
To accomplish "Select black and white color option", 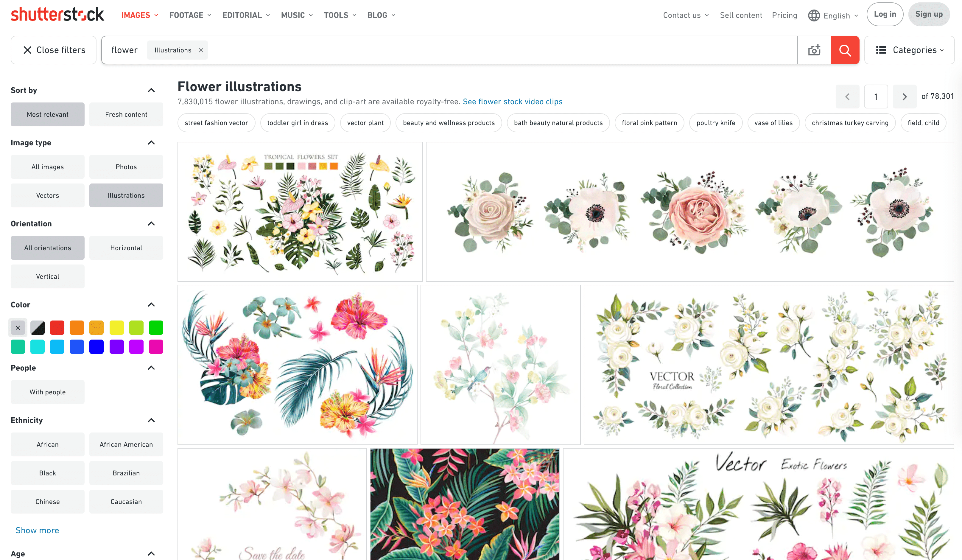I will point(38,328).
